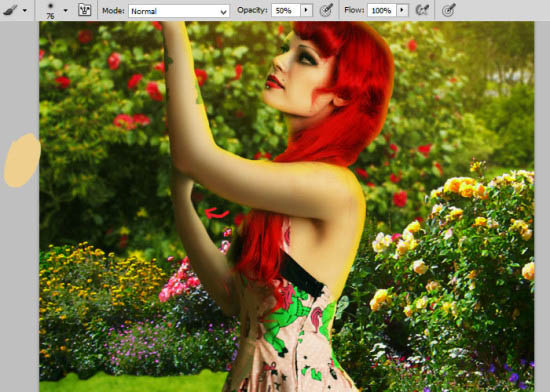Screen dimensions: 550x392
Task: Click the Flow label
Action: (354, 11)
